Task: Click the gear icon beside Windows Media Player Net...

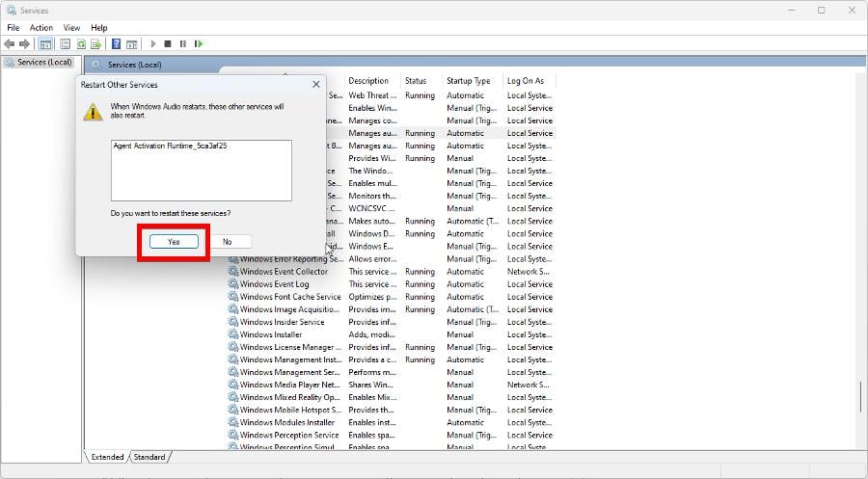Action: click(233, 385)
